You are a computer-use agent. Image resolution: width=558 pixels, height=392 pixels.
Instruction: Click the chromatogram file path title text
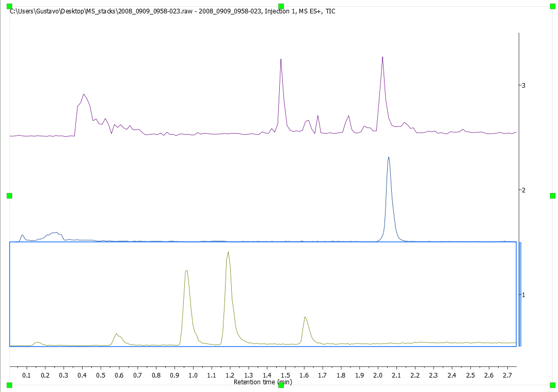(x=172, y=11)
